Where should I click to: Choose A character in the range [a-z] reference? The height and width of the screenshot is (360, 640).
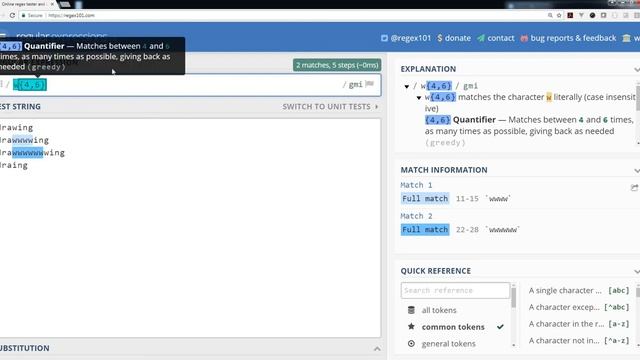pyautogui.click(x=579, y=324)
